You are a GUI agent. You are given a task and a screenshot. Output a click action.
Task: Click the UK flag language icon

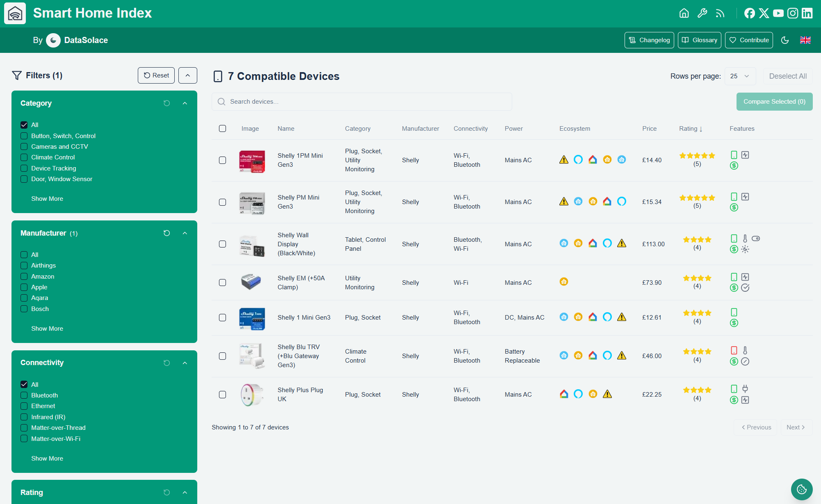point(805,40)
